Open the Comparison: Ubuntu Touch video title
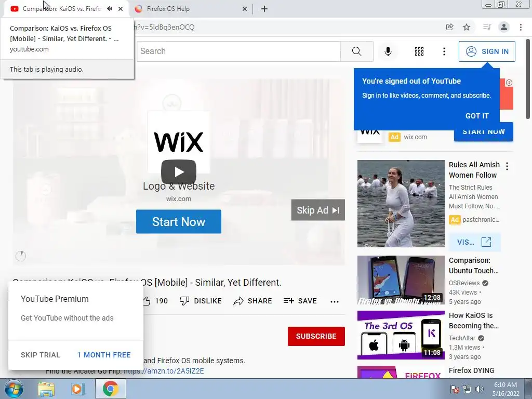 [474, 265]
